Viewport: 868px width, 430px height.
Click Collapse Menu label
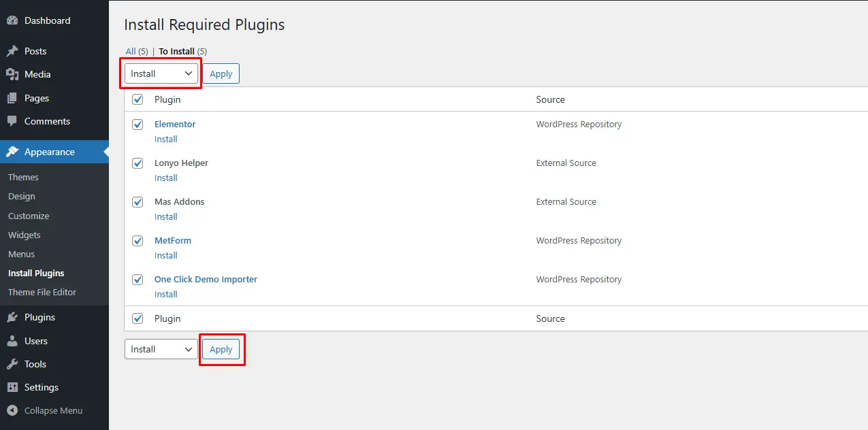coord(53,410)
